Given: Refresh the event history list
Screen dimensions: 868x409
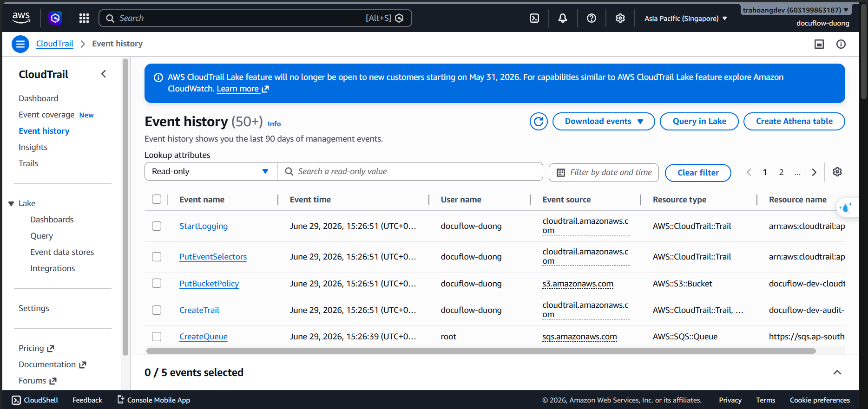Looking at the screenshot, I should [539, 122].
